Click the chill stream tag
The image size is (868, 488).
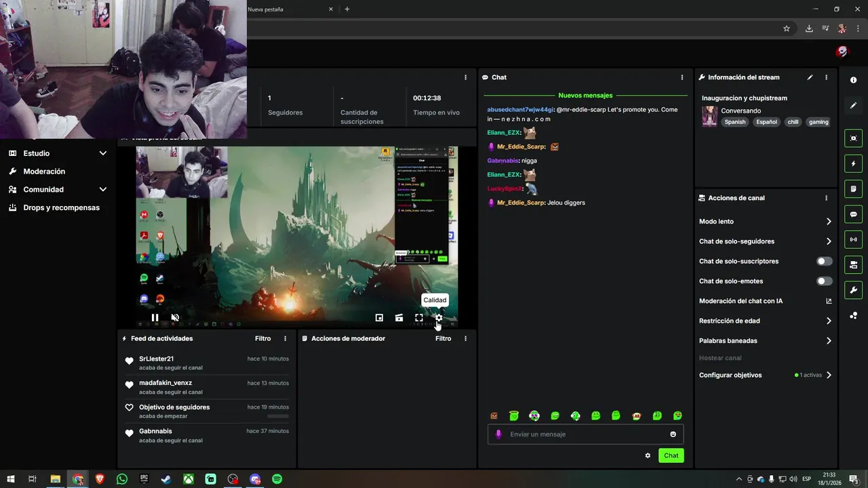[x=793, y=122]
